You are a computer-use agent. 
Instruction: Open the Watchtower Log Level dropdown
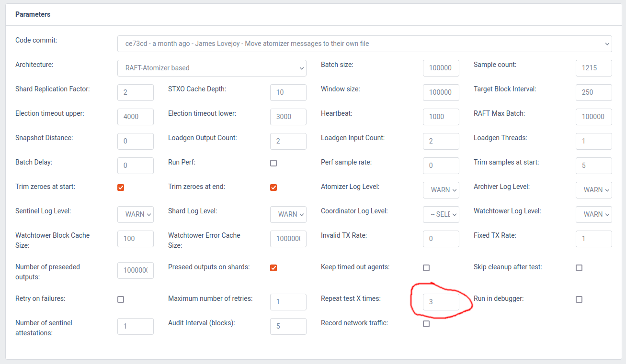594,214
